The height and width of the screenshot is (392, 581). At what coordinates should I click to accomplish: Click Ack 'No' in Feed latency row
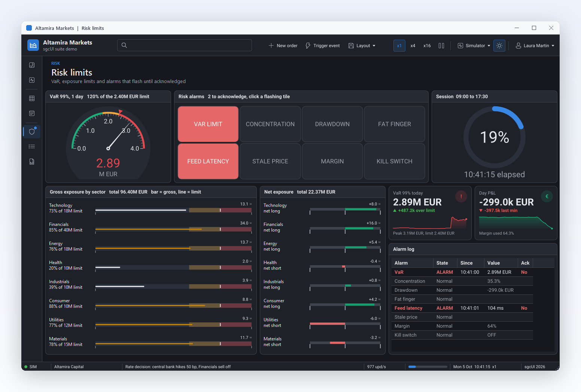coord(524,308)
